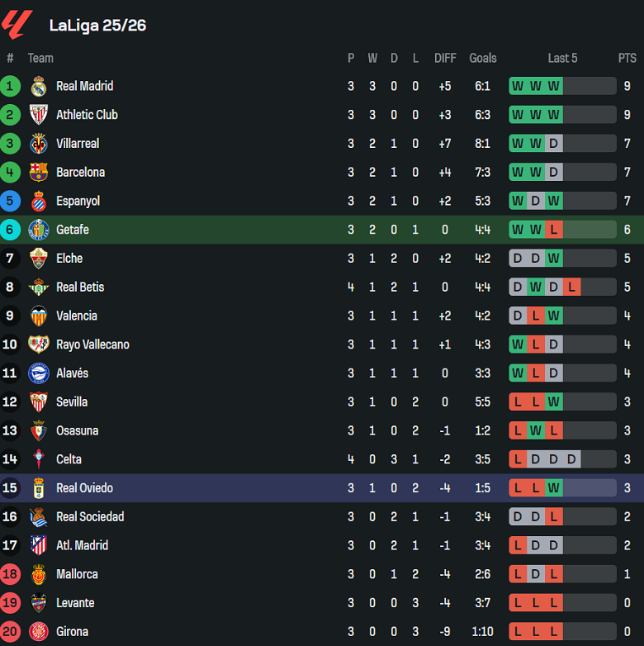The image size is (644, 646).
Task: Click the Getafe club crest
Action: point(38,230)
